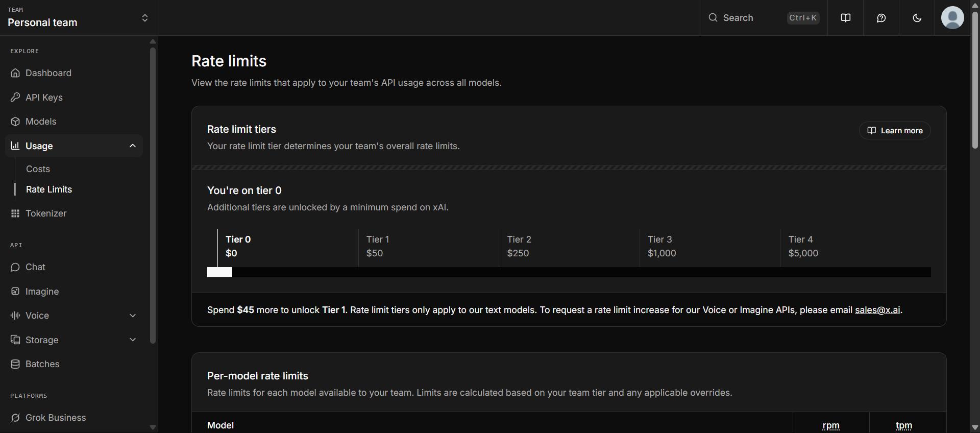Click the sidebar scroll up arrow
Image resolution: width=980 pixels, height=433 pixels.
(153, 41)
